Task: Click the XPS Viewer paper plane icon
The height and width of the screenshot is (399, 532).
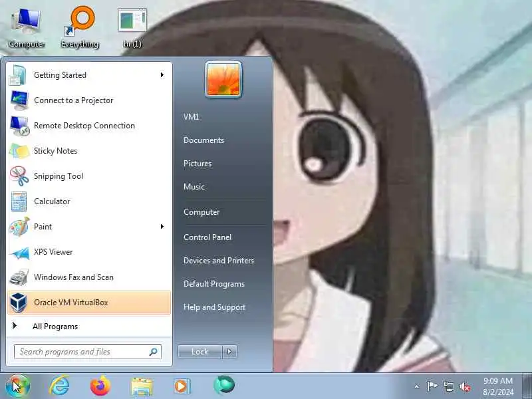Action: tap(19, 253)
